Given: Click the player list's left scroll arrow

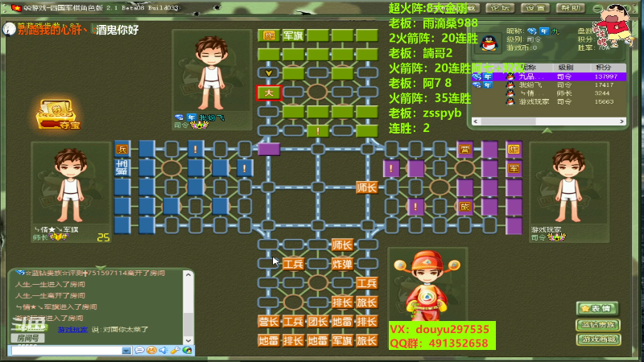Looking at the screenshot, I should [x=476, y=121].
